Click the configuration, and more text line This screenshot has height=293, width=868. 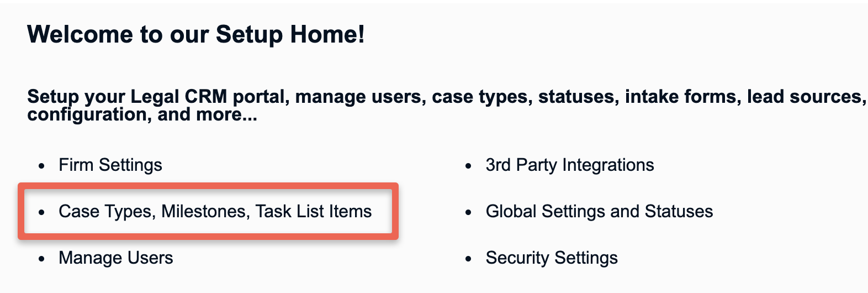point(142,115)
